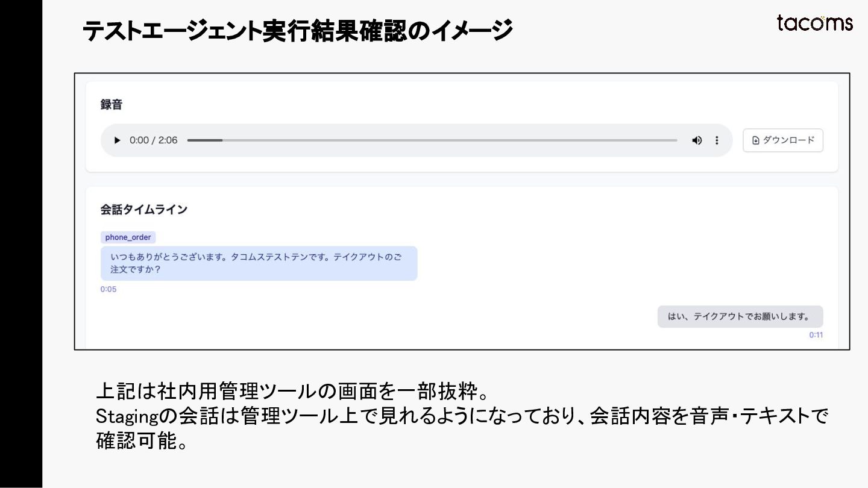The image size is (868, 488).
Task: Click the 会話タイムライン section heading
Action: [143, 210]
